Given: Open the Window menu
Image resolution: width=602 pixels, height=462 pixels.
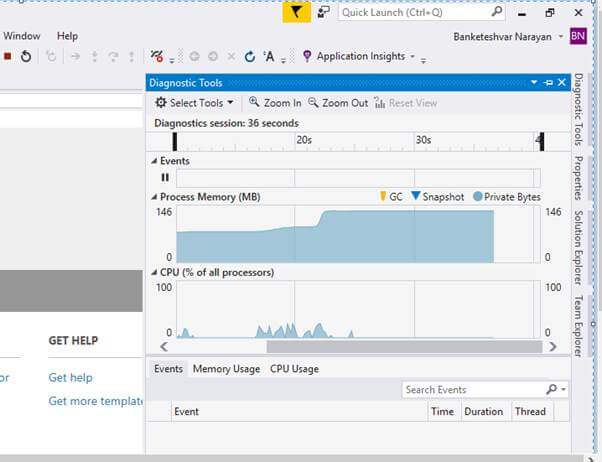Looking at the screenshot, I should 22,36.
